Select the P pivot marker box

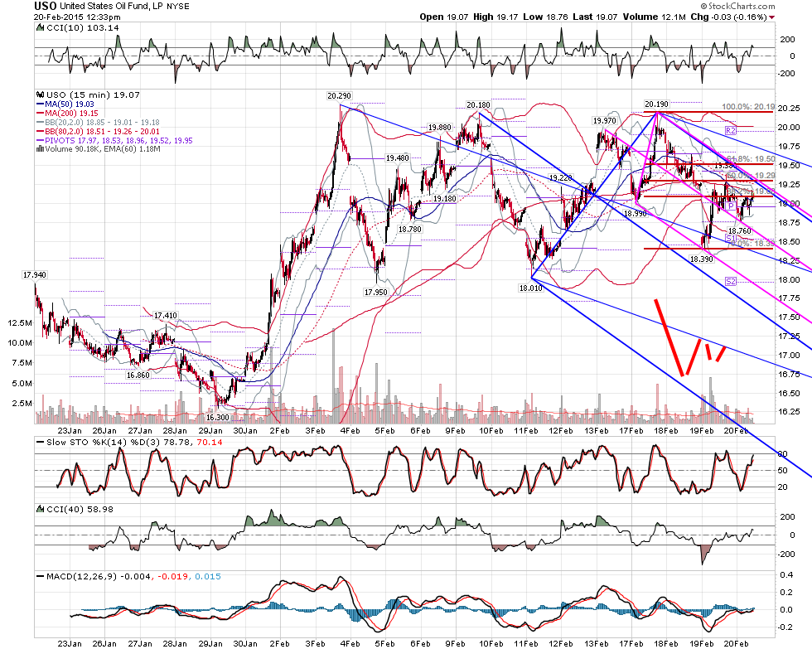coord(731,206)
